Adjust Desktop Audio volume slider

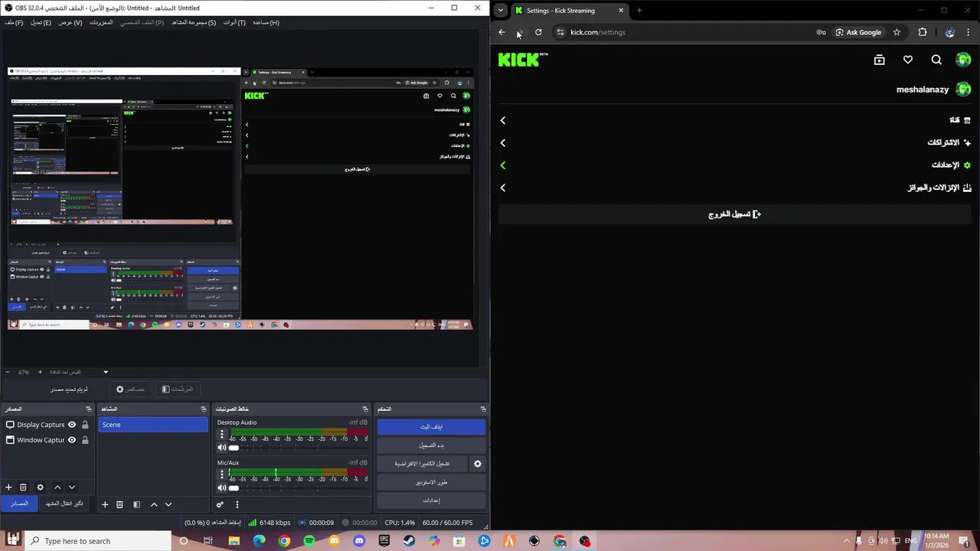coord(299,448)
